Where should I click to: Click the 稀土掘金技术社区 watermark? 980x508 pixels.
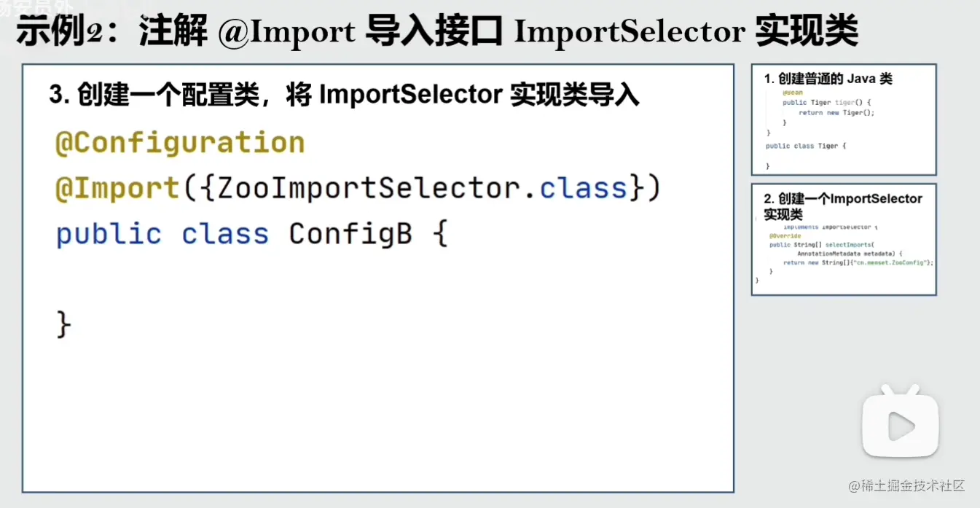click(x=906, y=485)
